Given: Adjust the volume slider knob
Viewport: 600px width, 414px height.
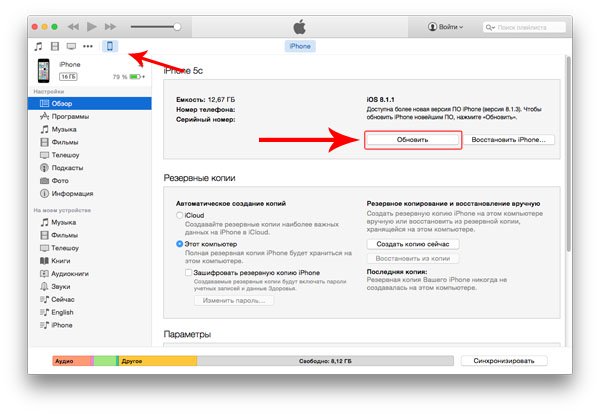Looking at the screenshot, I should click(x=177, y=27).
